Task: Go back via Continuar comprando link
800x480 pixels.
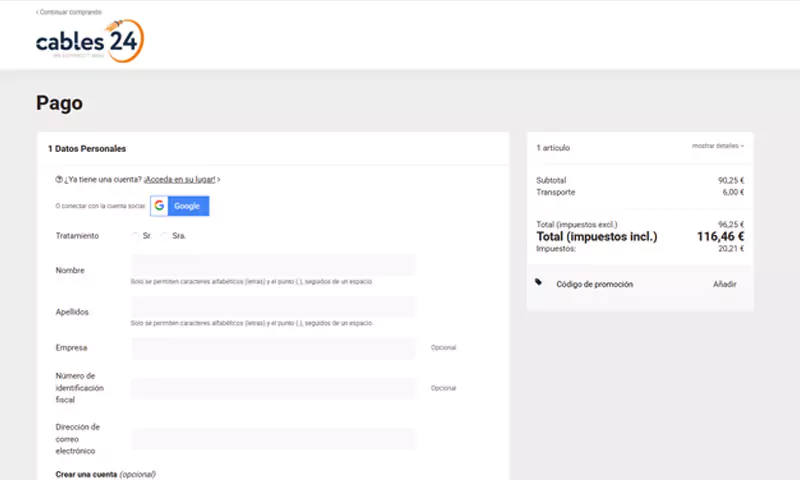Action: (x=69, y=12)
